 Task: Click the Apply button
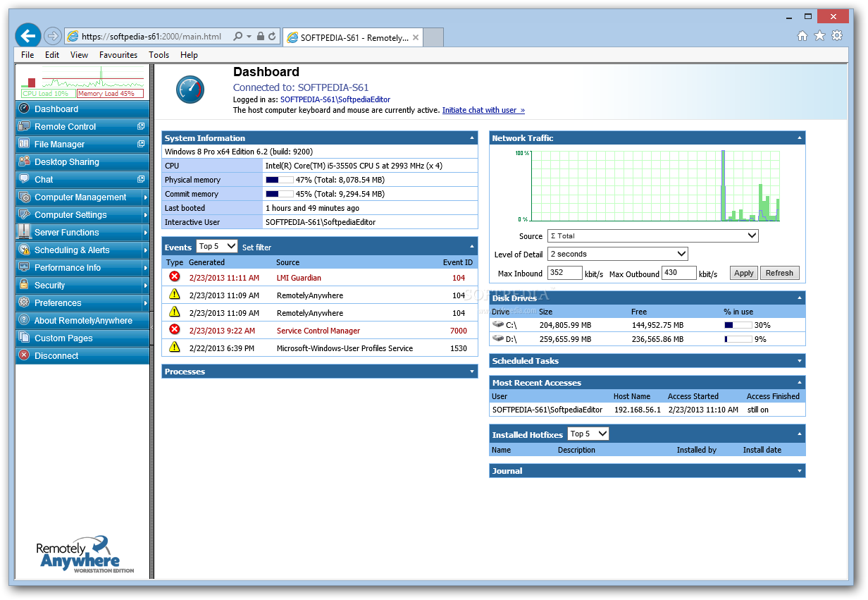(744, 273)
